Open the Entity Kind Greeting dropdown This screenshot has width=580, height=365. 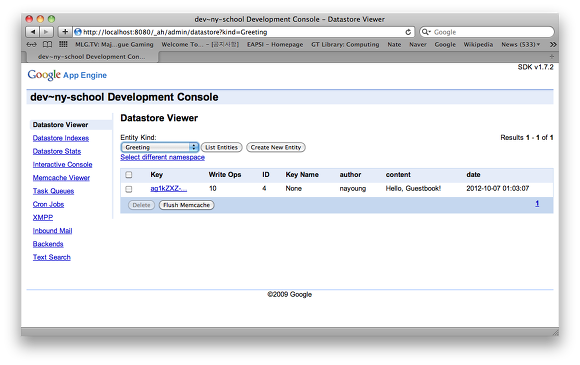[x=160, y=147]
